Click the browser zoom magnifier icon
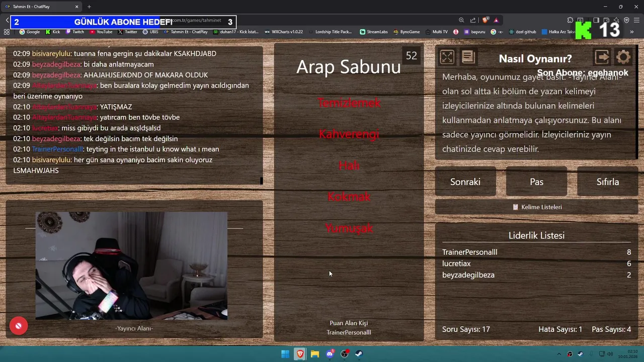644x362 pixels. [x=461, y=21]
